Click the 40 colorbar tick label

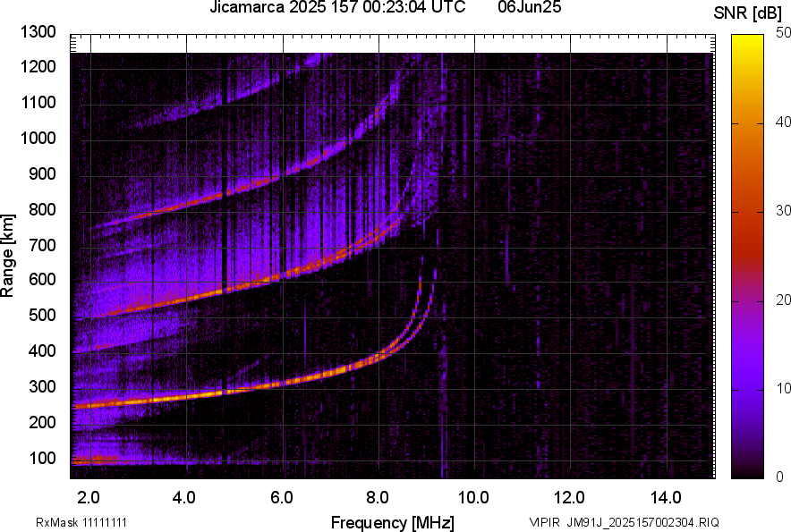pos(784,122)
